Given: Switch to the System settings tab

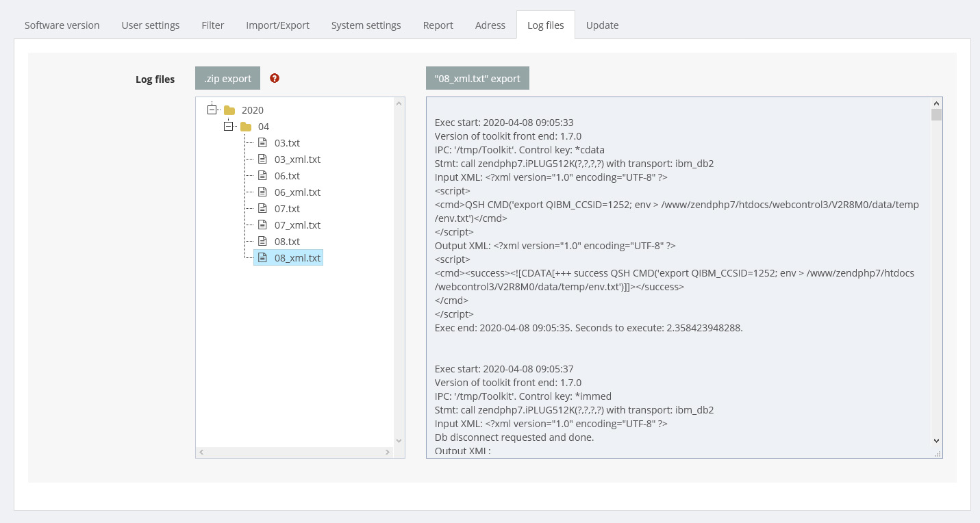Looking at the screenshot, I should [366, 25].
